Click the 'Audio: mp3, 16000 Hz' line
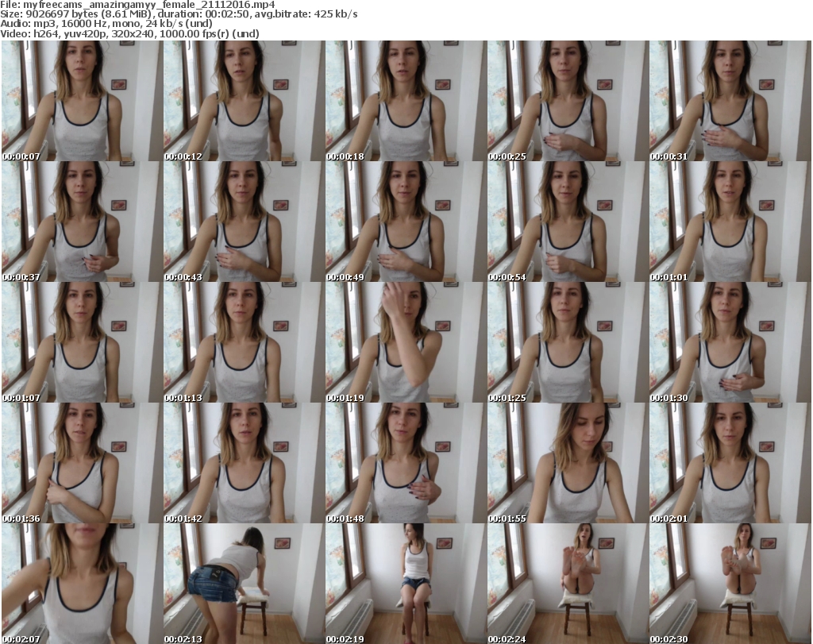 coord(106,24)
